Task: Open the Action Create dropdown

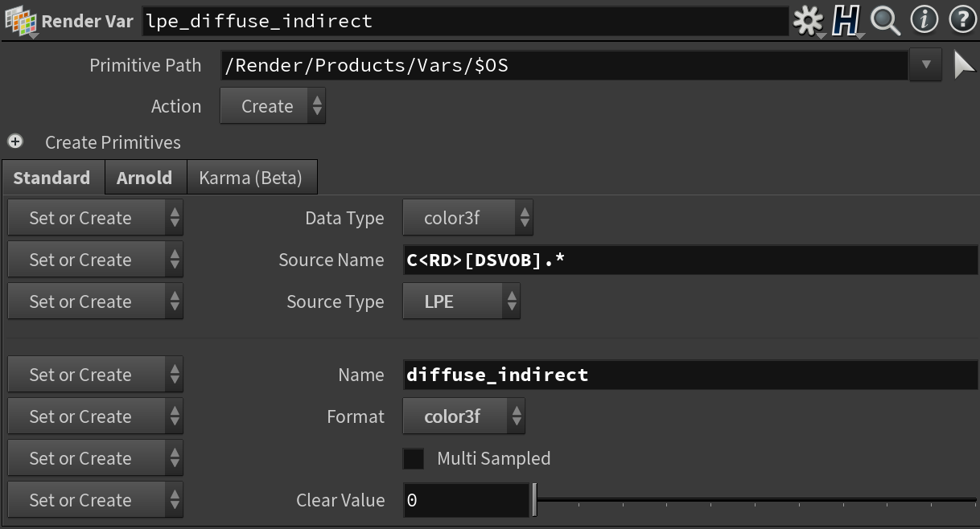Action: point(273,107)
